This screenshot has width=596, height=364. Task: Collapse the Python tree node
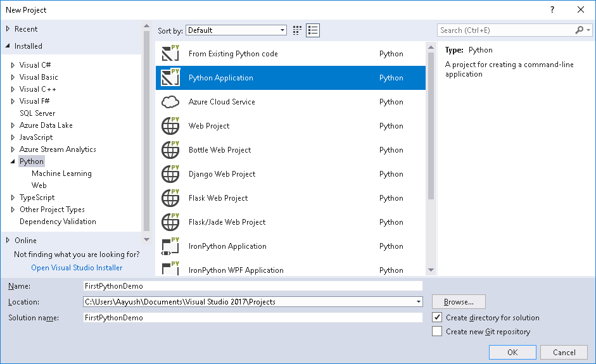coord(13,161)
